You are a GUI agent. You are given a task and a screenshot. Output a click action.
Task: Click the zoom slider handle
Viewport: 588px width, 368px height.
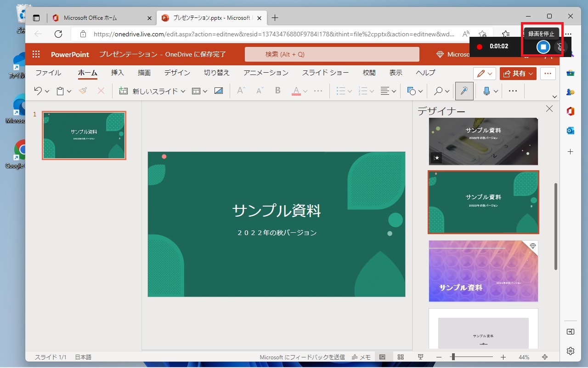click(453, 357)
